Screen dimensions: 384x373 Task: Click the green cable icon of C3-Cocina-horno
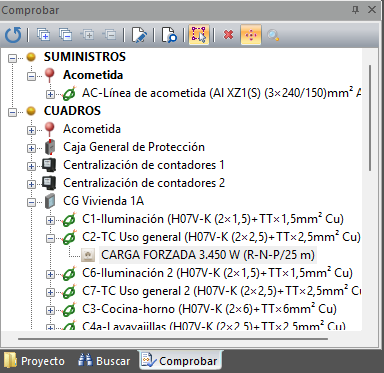(69, 309)
